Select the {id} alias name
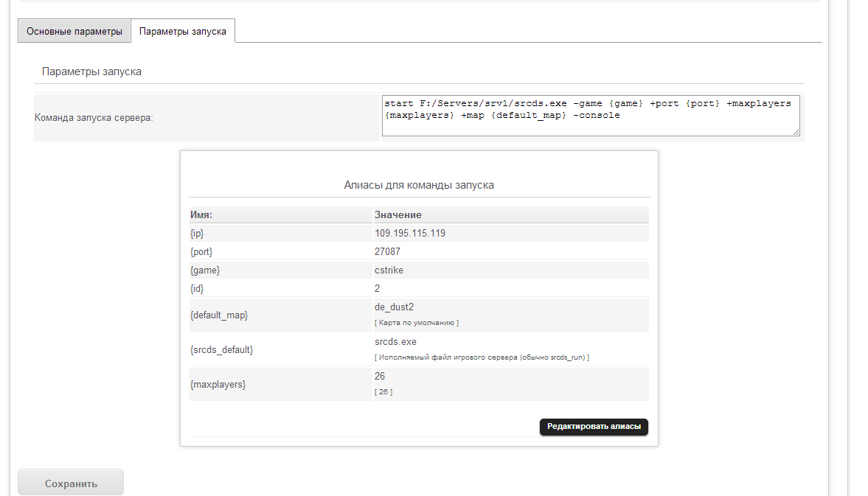The image size is (868, 496). 197,288
